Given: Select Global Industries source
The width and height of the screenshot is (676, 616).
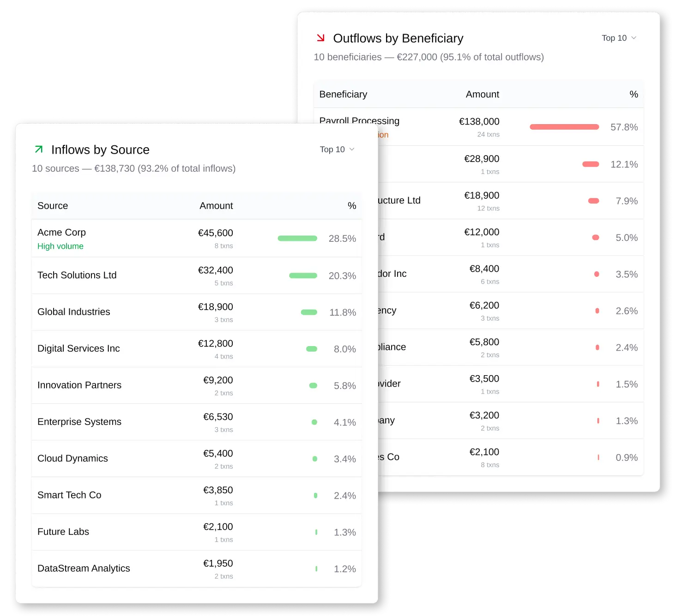Looking at the screenshot, I should coord(197,312).
